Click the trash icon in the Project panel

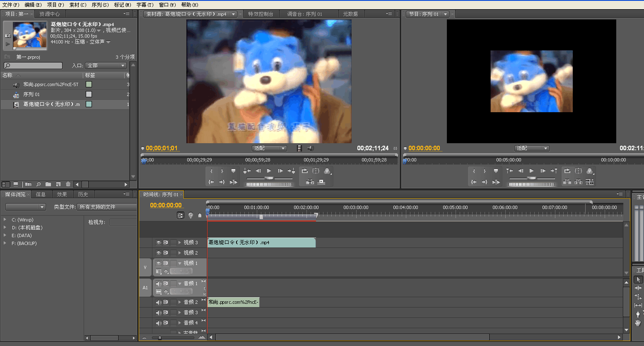pos(68,184)
